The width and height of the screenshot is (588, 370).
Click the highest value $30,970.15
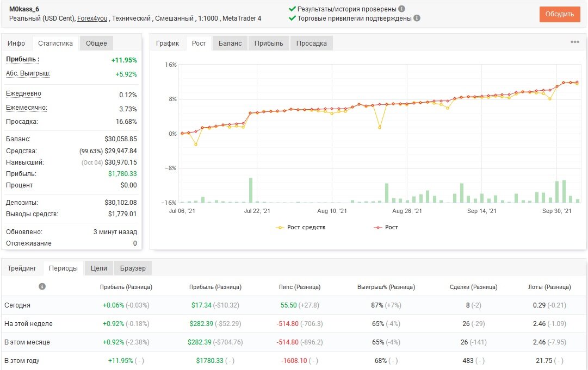(121, 162)
